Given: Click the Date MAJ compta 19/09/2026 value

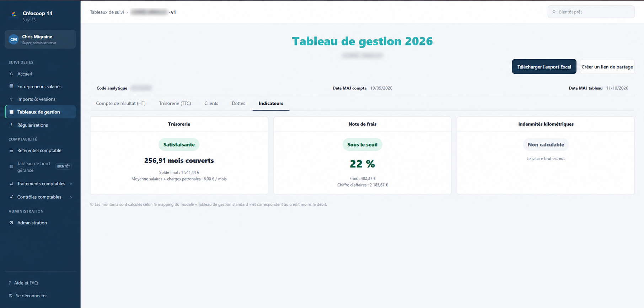Looking at the screenshot, I should (381, 88).
